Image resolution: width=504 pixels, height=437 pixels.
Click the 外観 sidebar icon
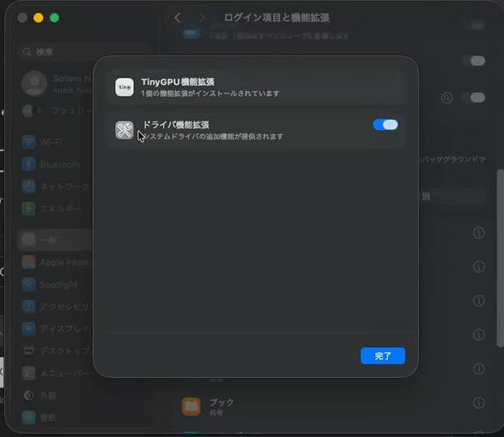[x=28, y=395]
